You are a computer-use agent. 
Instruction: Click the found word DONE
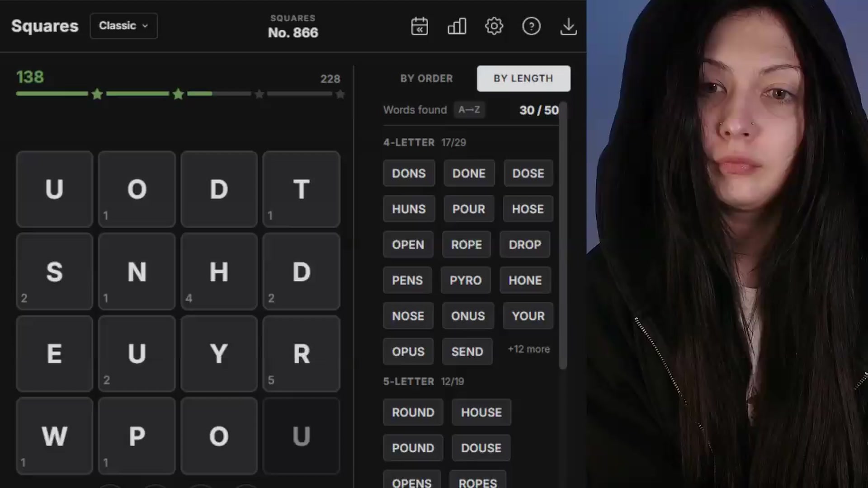[469, 173]
